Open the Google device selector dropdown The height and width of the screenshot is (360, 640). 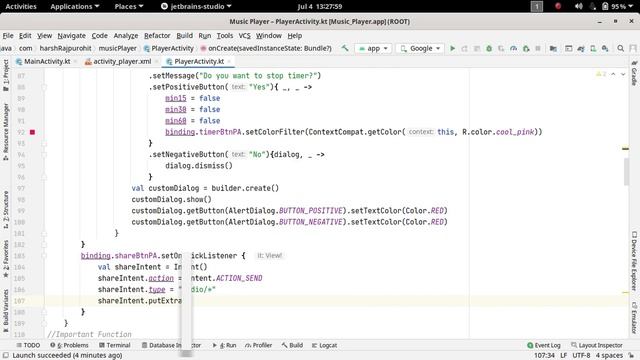[x=420, y=48]
